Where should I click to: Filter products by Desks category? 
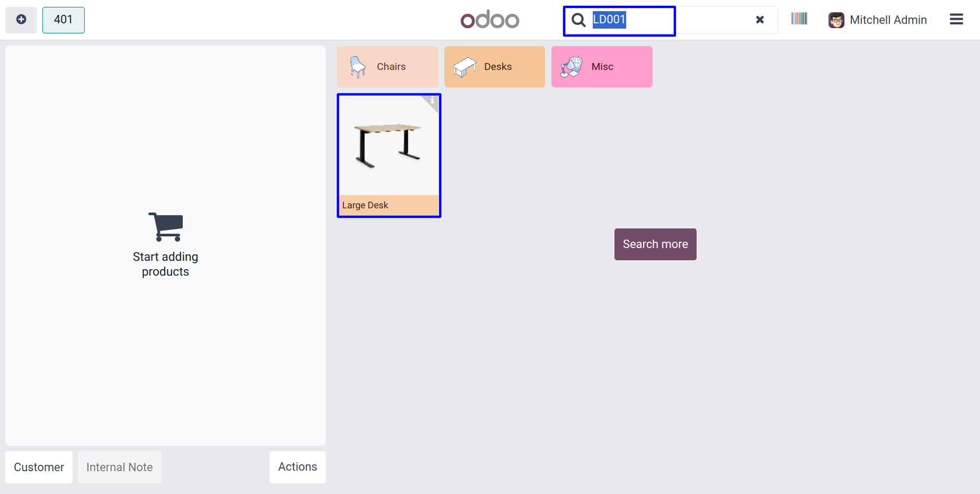[494, 67]
